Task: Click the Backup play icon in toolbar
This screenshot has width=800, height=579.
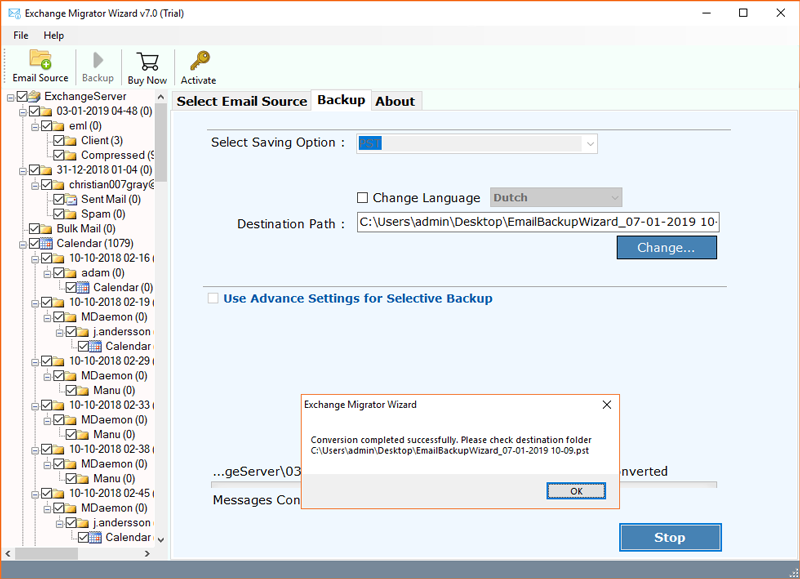Action: click(x=98, y=60)
